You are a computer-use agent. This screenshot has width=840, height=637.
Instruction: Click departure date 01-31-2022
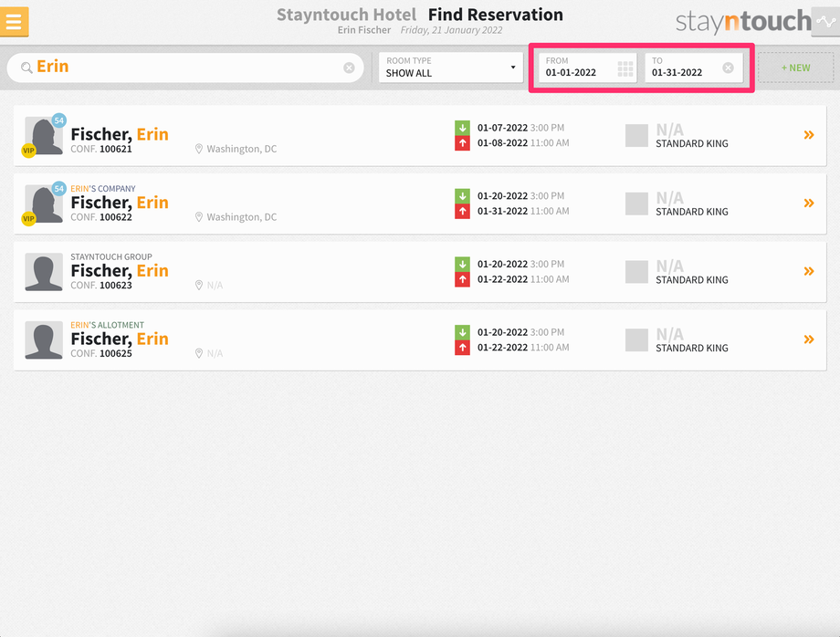pos(502,211)
